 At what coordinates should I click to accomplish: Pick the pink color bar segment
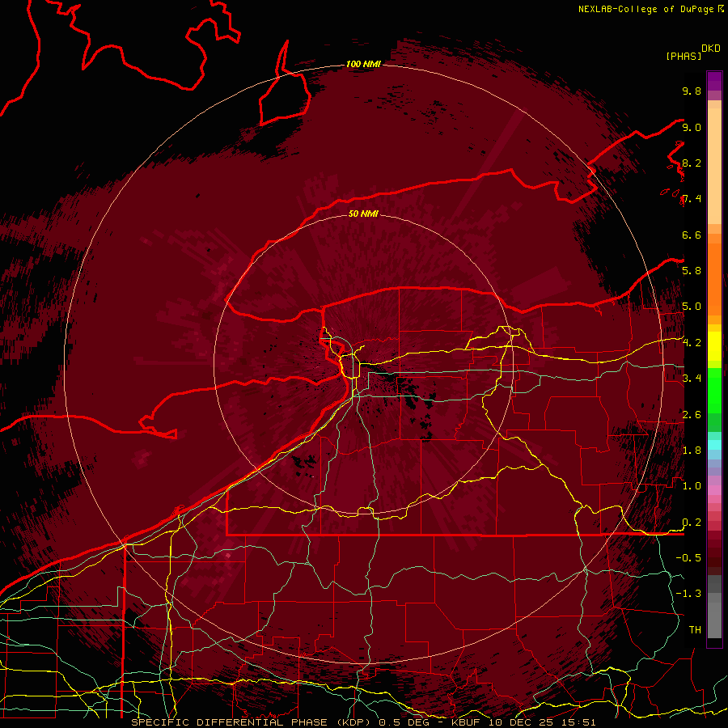[714, 490]
